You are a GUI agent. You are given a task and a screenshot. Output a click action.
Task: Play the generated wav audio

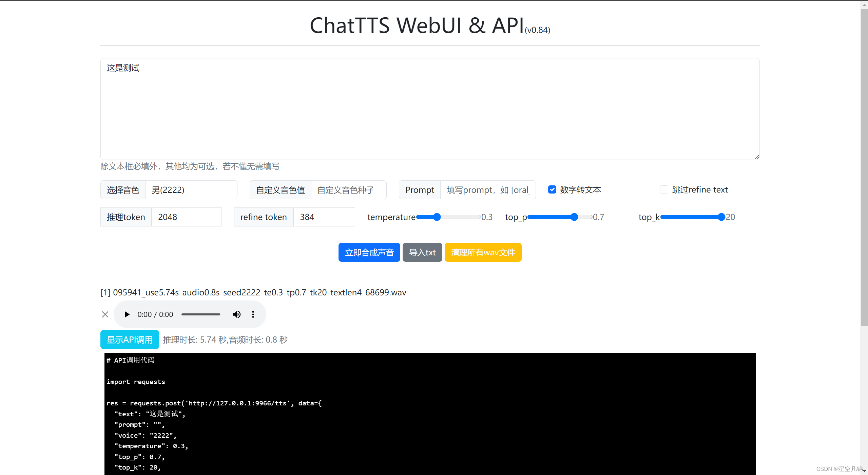[x=127, y=314]
